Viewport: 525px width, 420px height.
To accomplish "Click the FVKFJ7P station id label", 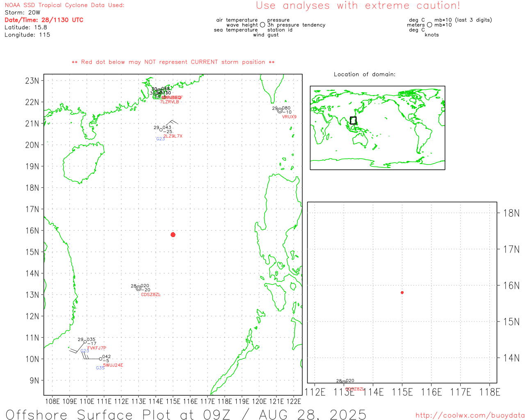I will [x=97, y=348].
